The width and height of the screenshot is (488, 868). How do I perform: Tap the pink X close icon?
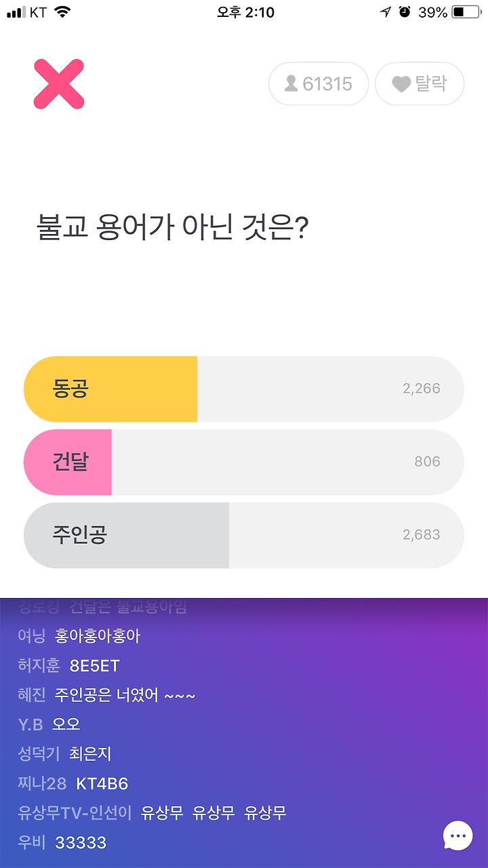[x=59, y=84]
